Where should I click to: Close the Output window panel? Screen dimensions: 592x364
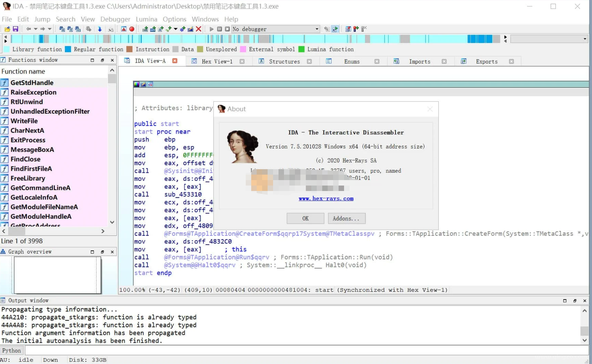point(585,300)
